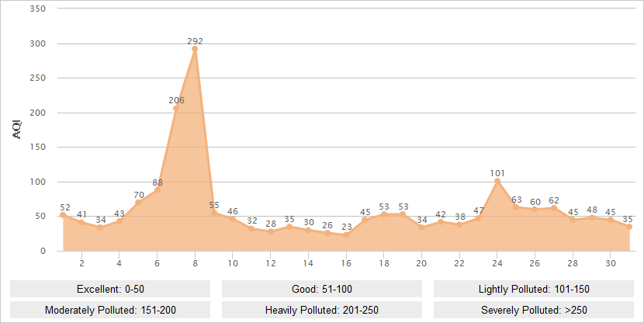644x323 pixels.
Task: Select the 34 data point above day 20
Action: (421, 227)
